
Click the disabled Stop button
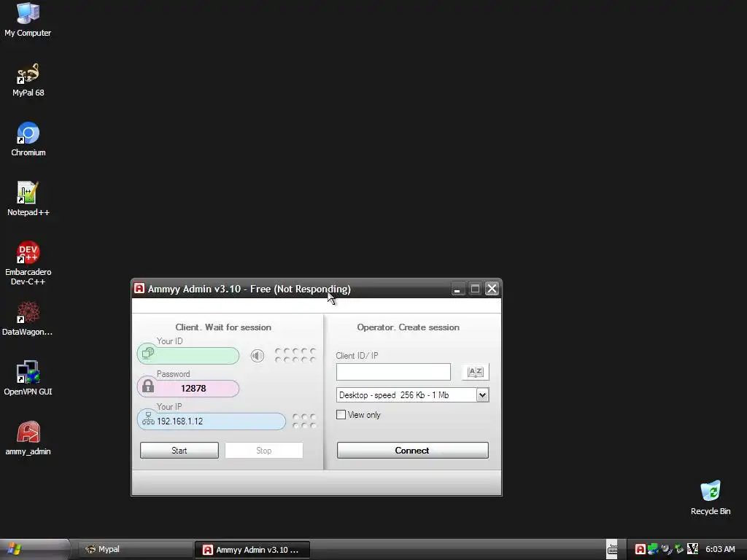[264, 451]
